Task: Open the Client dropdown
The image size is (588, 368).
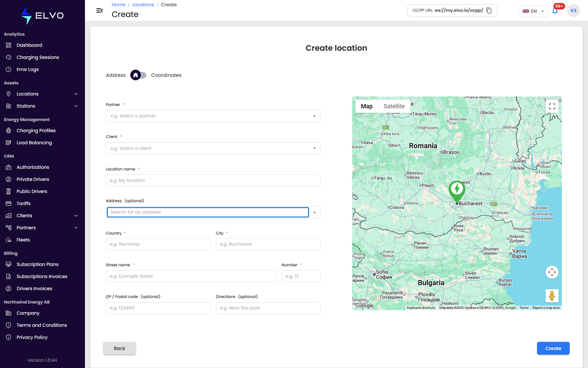Action: coord(213,148)
